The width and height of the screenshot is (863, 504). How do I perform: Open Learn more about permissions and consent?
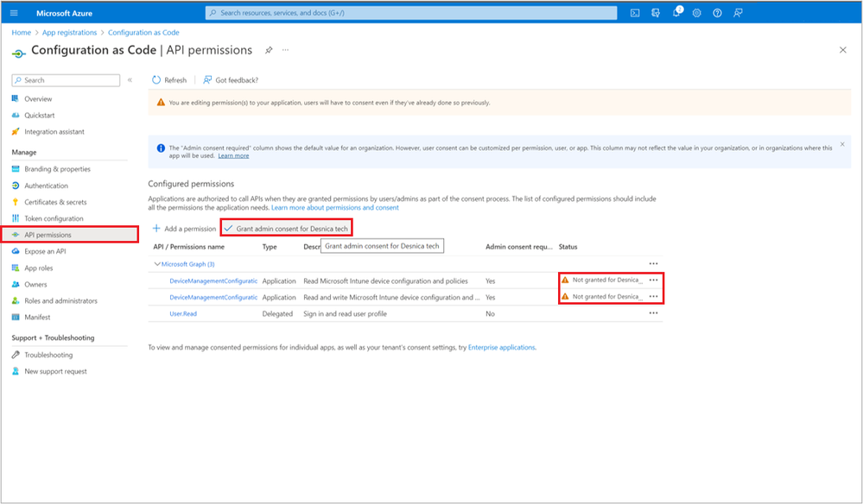(334, 208)
